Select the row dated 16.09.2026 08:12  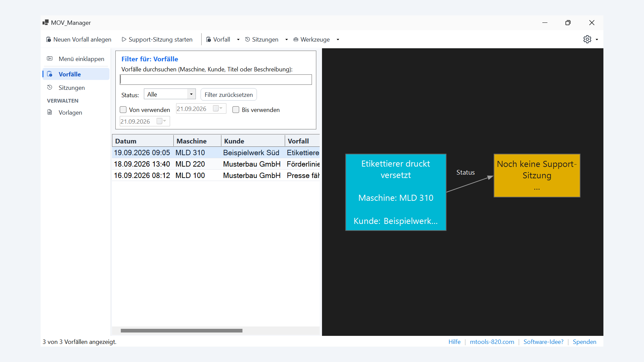[216, 175]
